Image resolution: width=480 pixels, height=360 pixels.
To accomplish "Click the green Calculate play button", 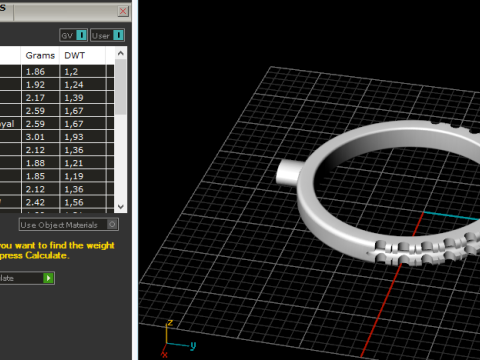I will point(48,278).
